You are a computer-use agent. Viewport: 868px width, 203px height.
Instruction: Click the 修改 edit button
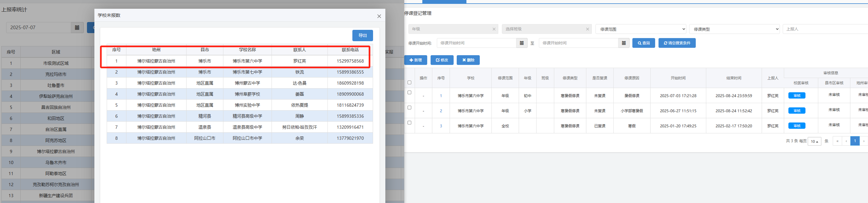point(442,60)
